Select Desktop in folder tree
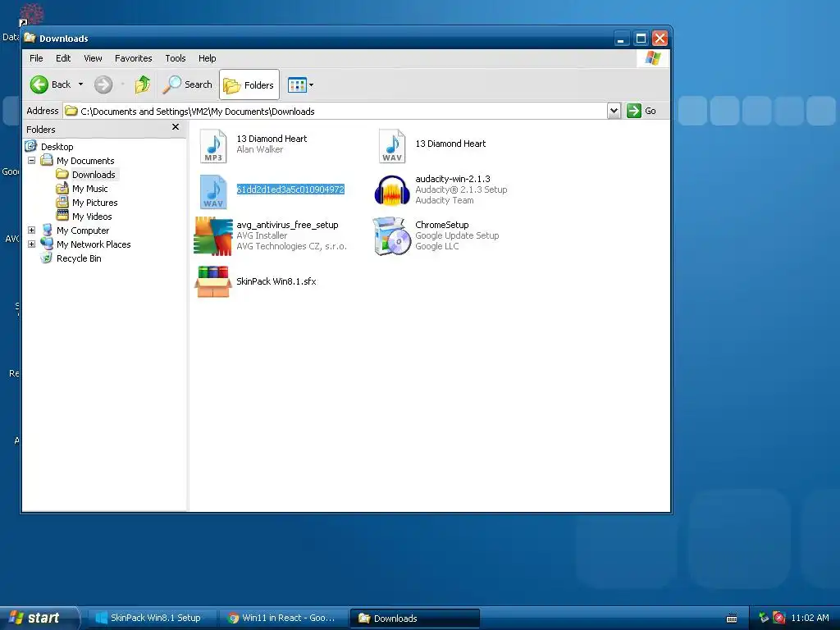840x630 pixels. pos(57,147)
